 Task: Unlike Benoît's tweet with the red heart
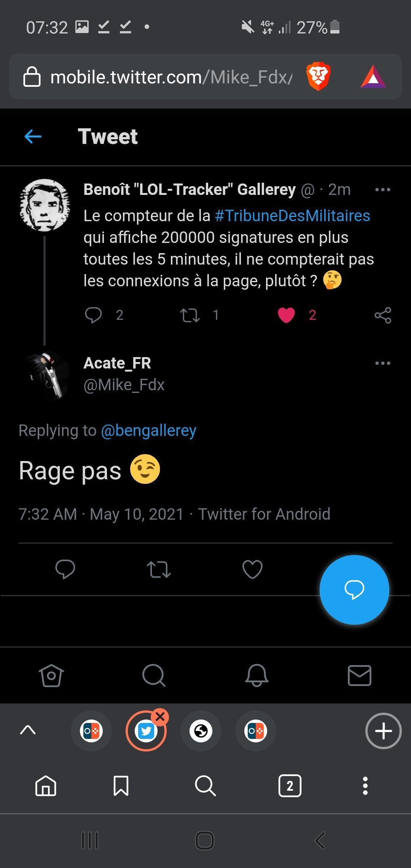click(x=286, y=315)
